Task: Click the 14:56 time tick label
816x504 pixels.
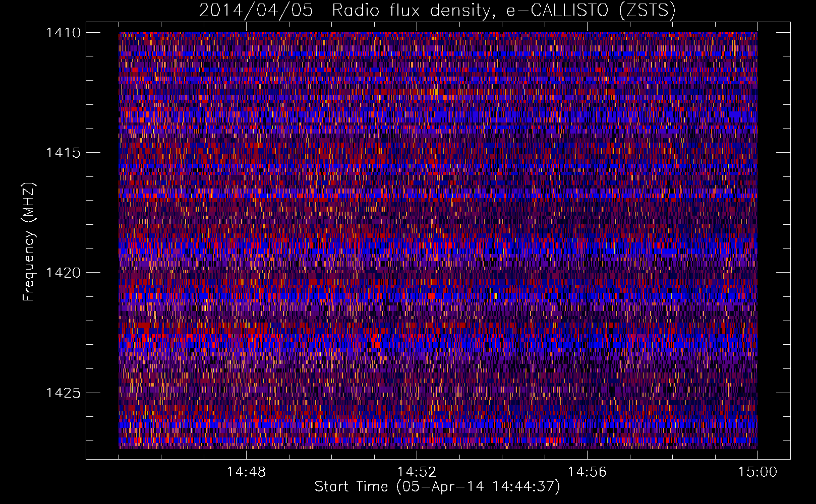Action: pos(587,472)
